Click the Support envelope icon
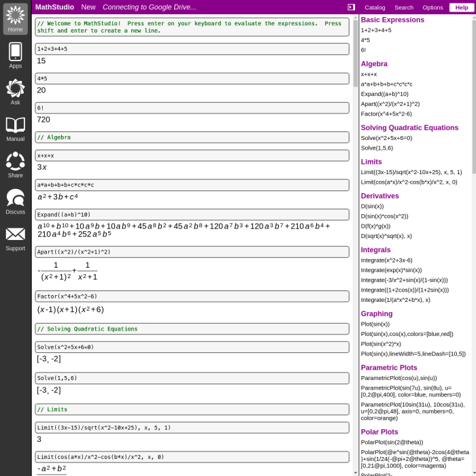 [x=15, y=239]
